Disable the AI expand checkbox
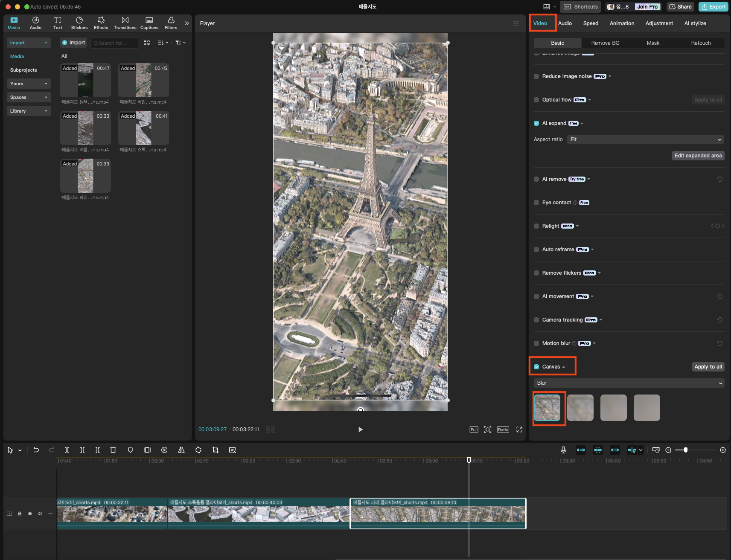The height and width of the screenshot is (560, 731). point(536,123)
